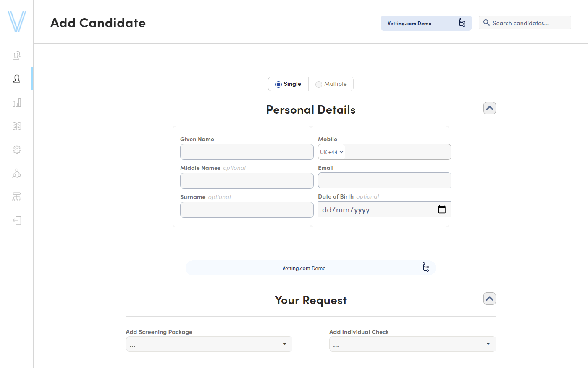Open the Date of Birth calendar picker
Image resolution: width=588 pixels, height=368 pixels.
click(x=442, y=209)
